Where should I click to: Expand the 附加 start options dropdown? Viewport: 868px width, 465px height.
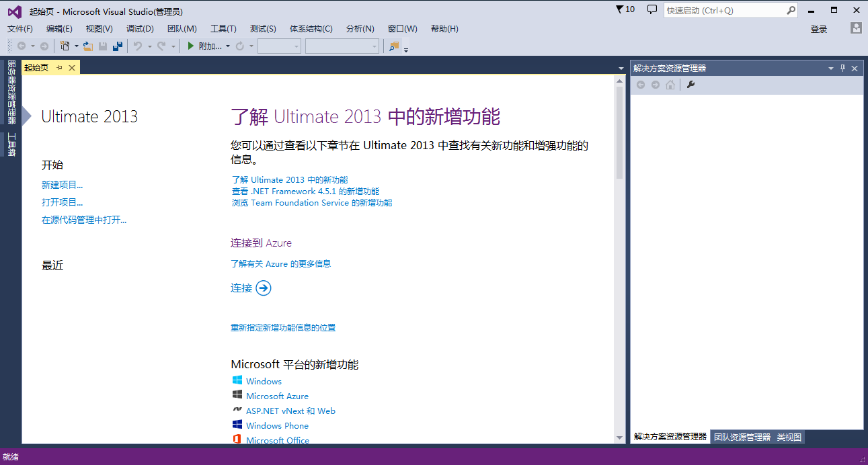click(x=228, y=46)
